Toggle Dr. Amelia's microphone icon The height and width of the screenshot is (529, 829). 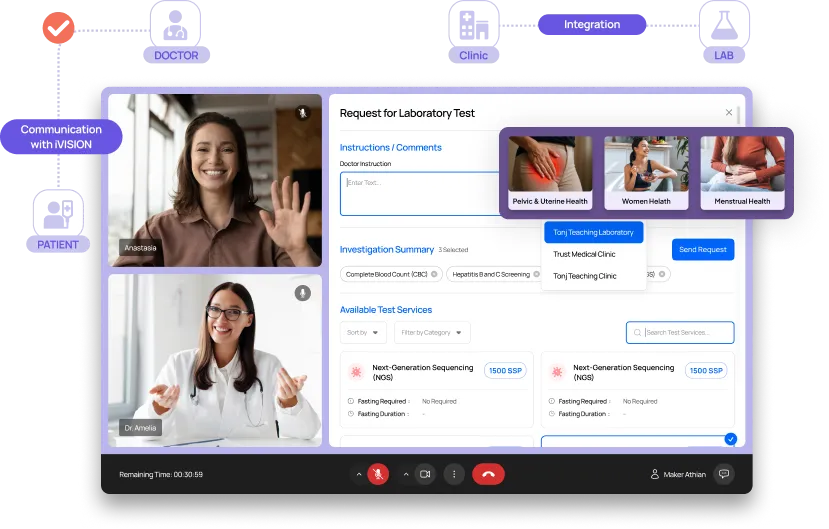(302, 293)
